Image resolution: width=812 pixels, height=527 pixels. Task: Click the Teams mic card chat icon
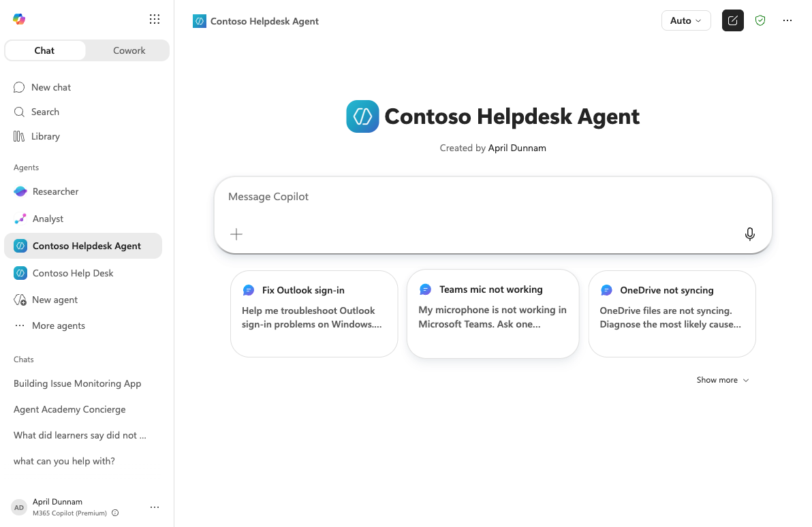(x=425, y=289)
